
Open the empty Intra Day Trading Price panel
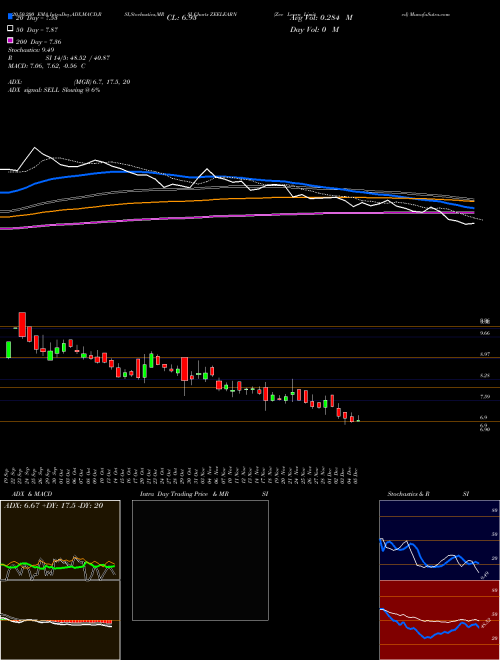click(200, 560)
